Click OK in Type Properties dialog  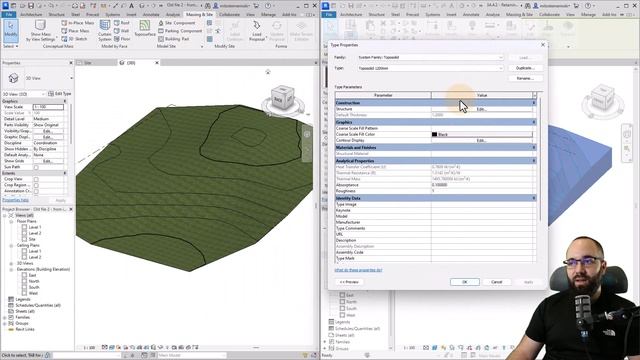[464, 282]
